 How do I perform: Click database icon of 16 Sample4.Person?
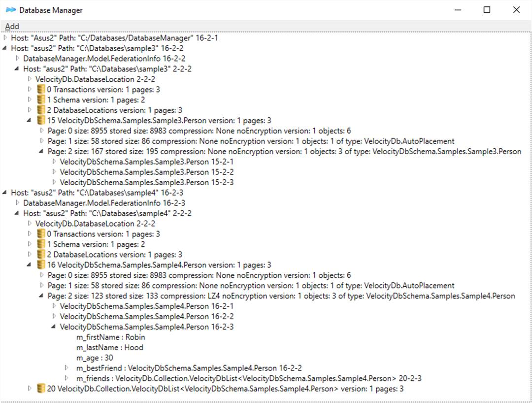click(x=41, y=265)
